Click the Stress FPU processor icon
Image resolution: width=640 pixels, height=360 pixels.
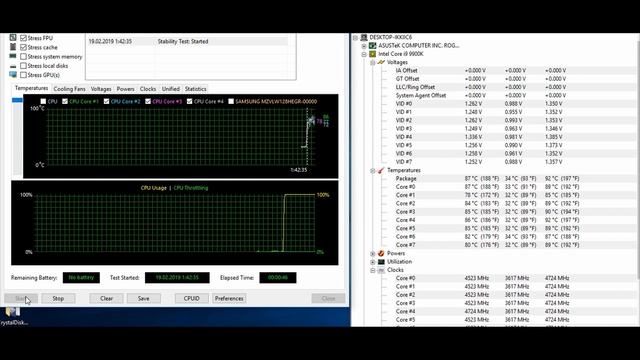13,38
